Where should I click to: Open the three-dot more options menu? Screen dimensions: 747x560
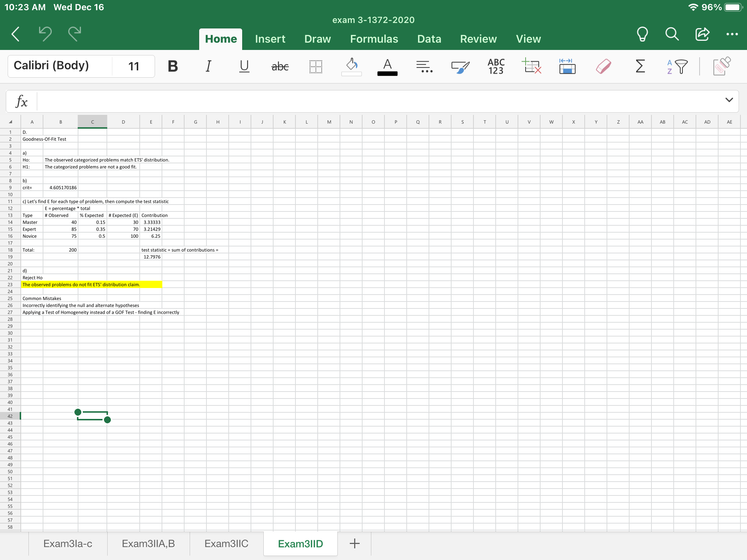732,34
